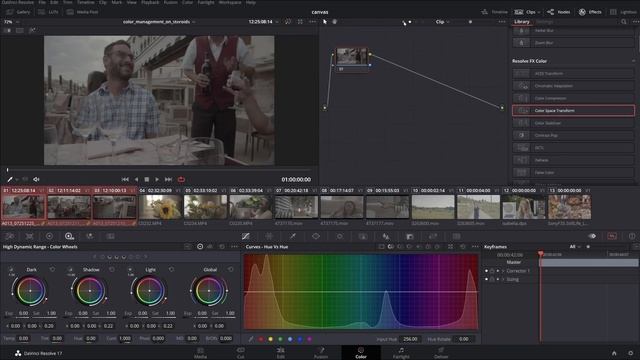The height and width of the screenshot is (360, 640).
Task: Toggle the Clips panel button
Action: click(525, 12)
